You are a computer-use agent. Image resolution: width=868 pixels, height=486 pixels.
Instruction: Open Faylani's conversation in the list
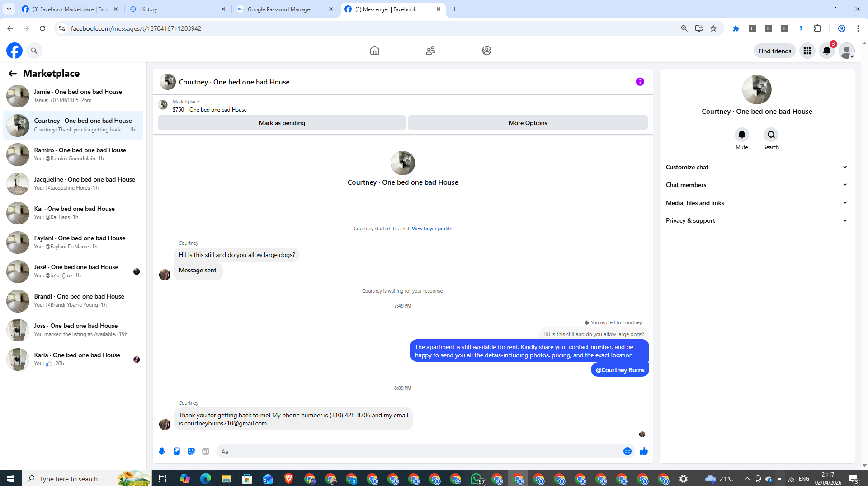[x=73, y=242]
